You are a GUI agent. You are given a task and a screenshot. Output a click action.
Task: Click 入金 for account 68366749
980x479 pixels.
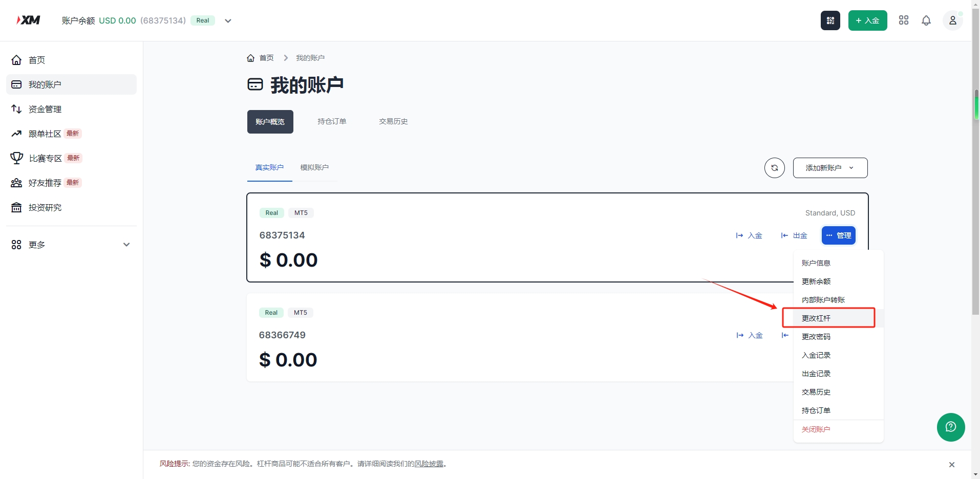pos(750,335)
